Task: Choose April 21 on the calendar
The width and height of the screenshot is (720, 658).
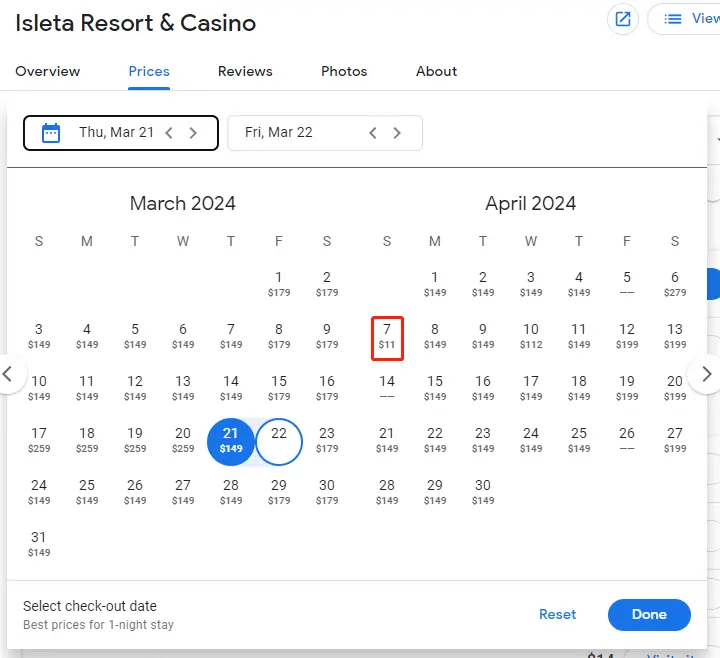Action: click(387, 439)
